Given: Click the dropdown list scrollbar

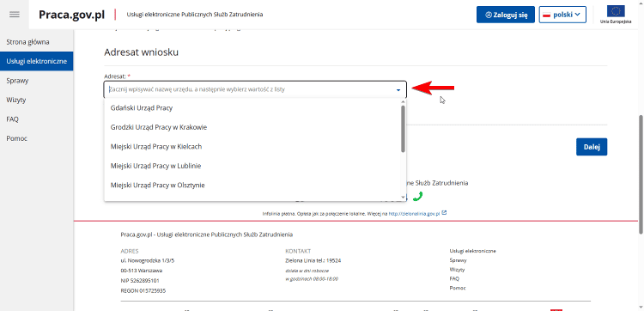Looking at the screenshot, I should (403, 129).
